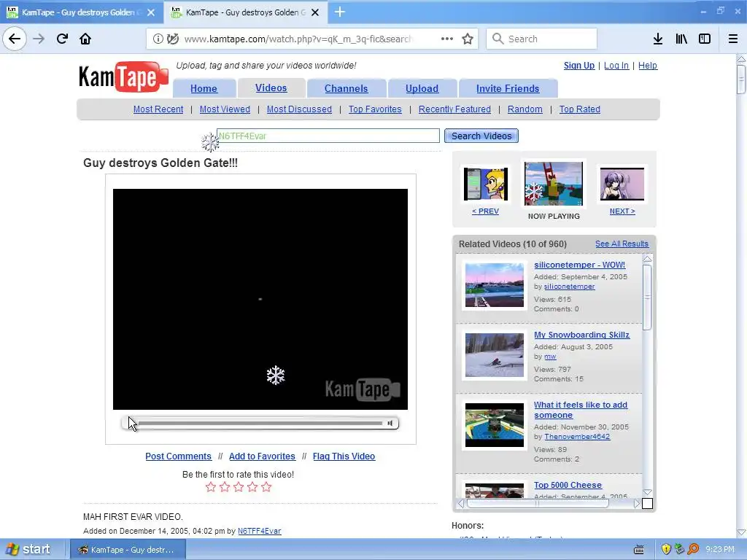Reload the page with the refresh icon
This screenshot has width=747, height=560.
click(62, 39)
